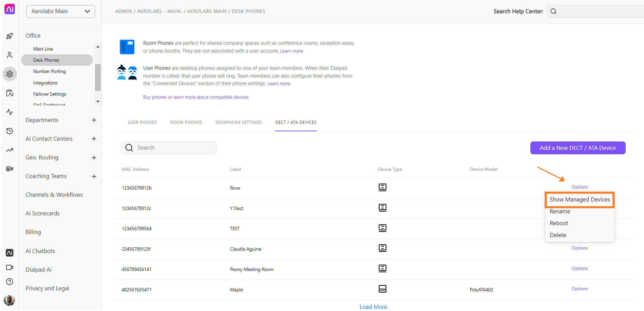
Task: Open Options for the Maple device
Action: tap(580, 289)
